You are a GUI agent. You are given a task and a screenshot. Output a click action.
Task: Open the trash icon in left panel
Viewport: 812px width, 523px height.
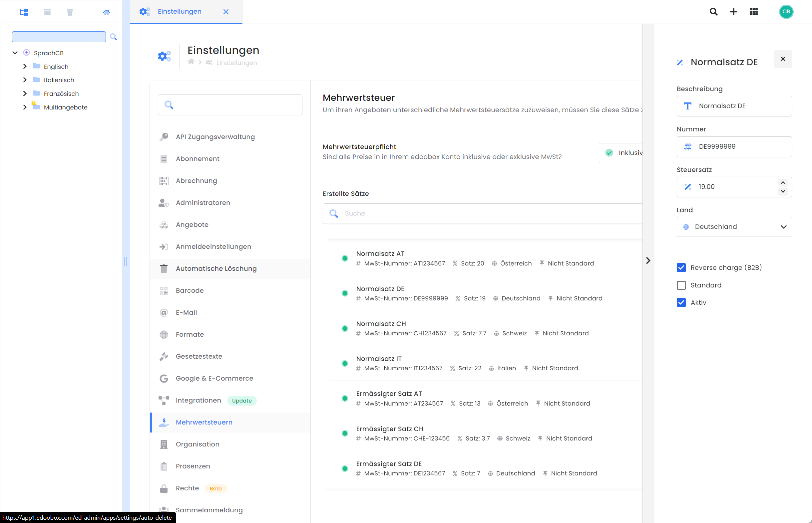(x=70, y=12)
